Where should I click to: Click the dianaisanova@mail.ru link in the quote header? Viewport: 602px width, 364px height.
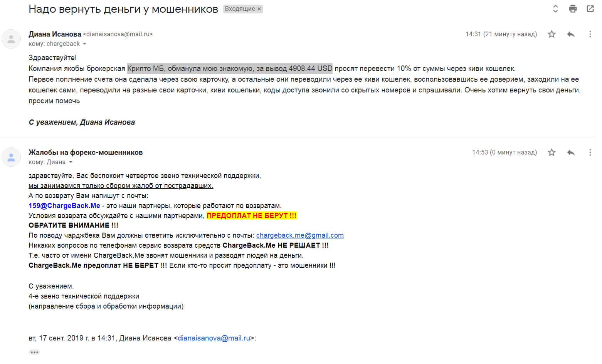click(214, 338)
